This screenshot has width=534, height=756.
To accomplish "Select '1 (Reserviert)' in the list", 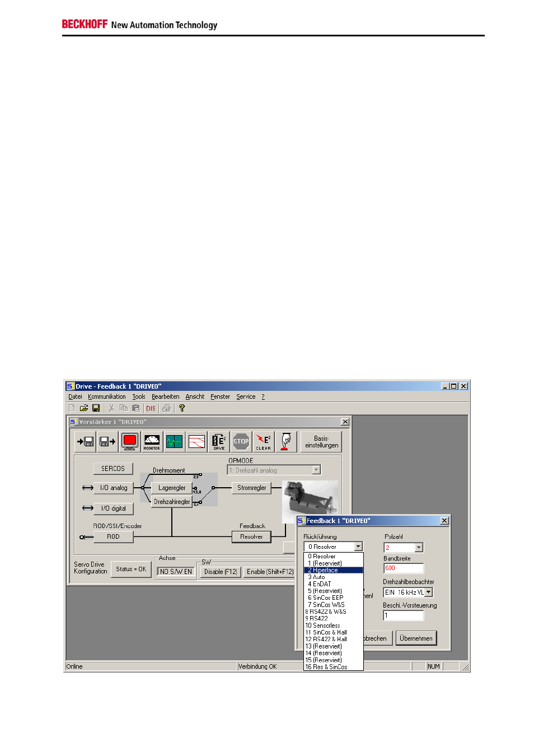I will pyautogui.click(x=334, y=563).
